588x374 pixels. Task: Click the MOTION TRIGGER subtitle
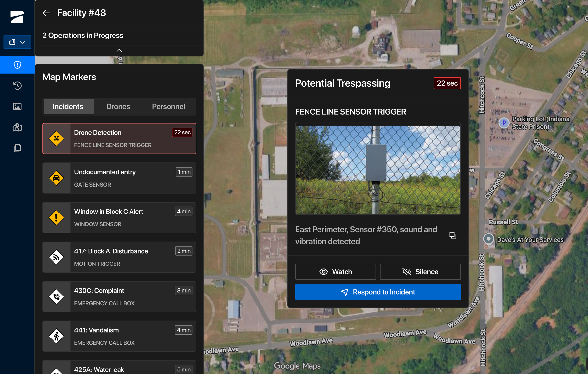click(97, 264)
